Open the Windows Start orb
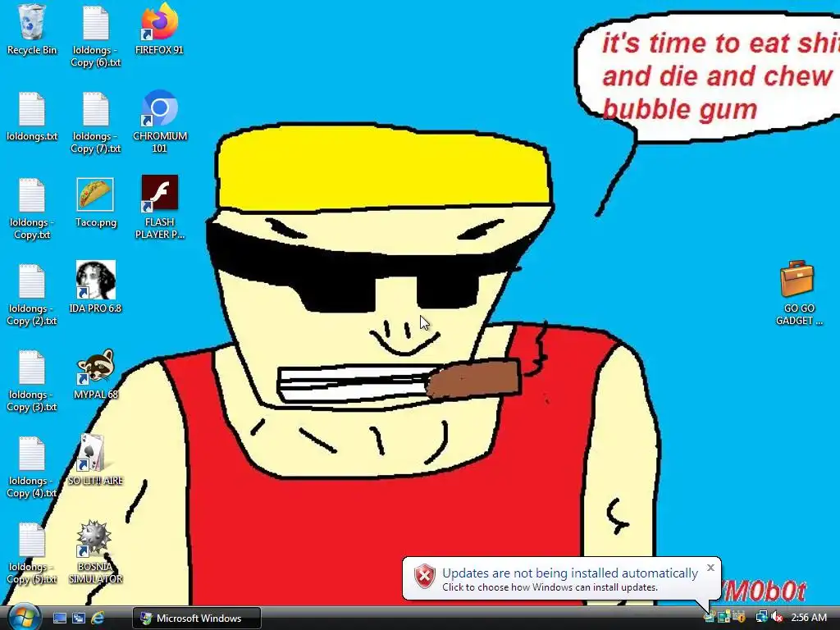This screenshot has width=840, height=630. tap(23, 617)
